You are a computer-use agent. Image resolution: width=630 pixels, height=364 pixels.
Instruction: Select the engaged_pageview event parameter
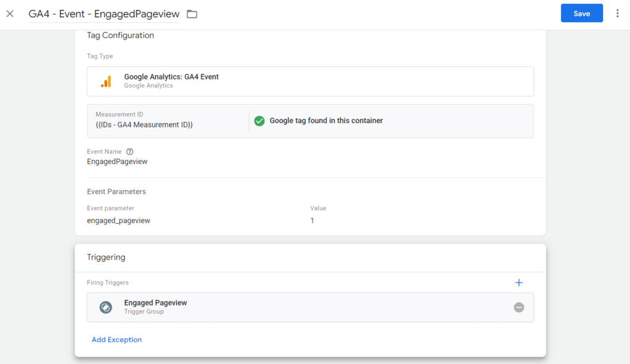click(x=118, y=220)
